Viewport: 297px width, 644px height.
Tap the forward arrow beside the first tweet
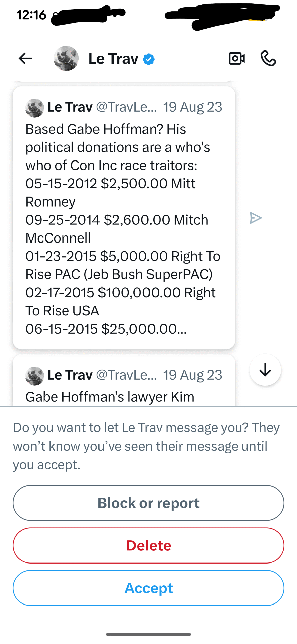(256, 218)
